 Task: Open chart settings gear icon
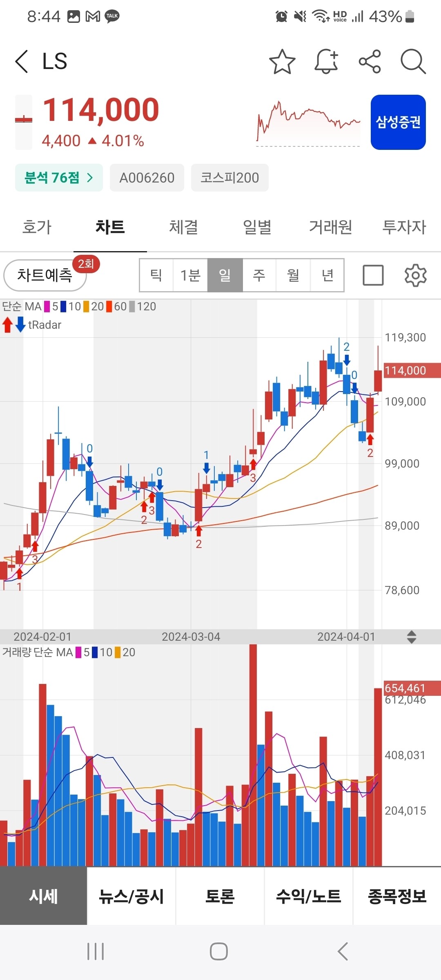point(415,275)
